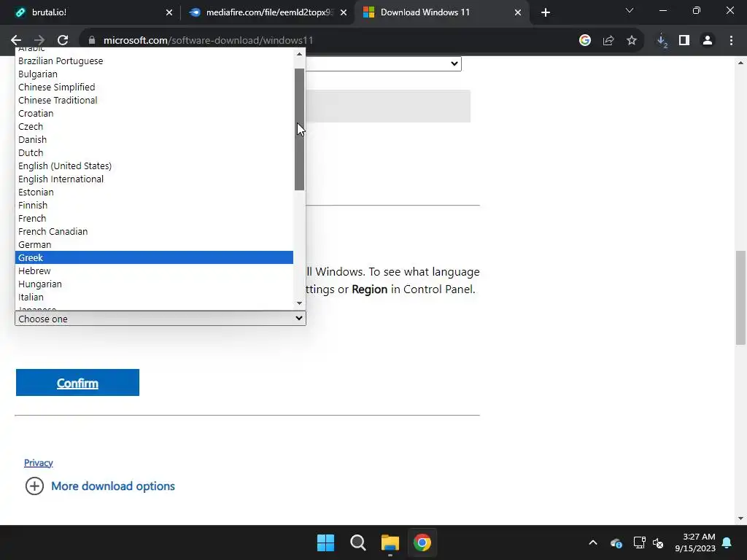Screen dimensions: 747x560
Task: Click the Google account icon in the address bar
Action: point(585,41)
